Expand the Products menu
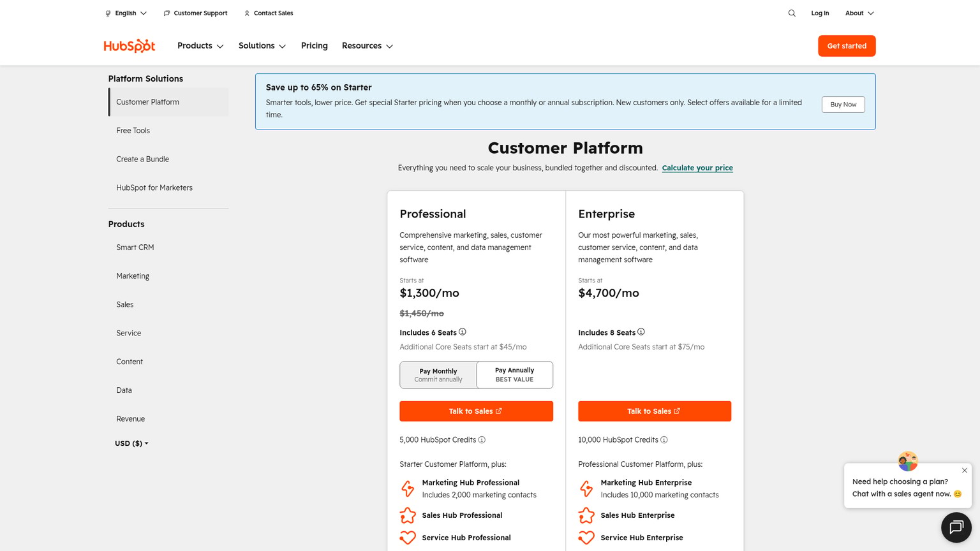The width and height of the screenshot is (980, 551). pos(200,46)
